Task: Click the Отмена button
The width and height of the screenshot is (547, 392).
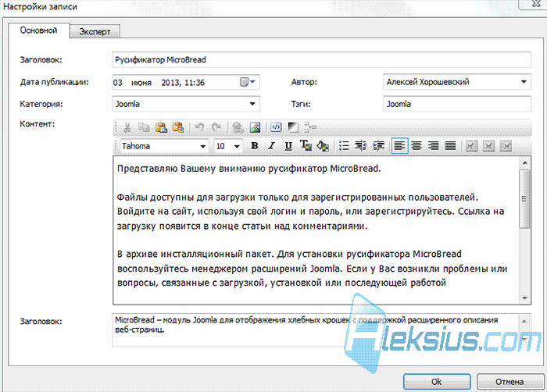Action: point(509,382)
